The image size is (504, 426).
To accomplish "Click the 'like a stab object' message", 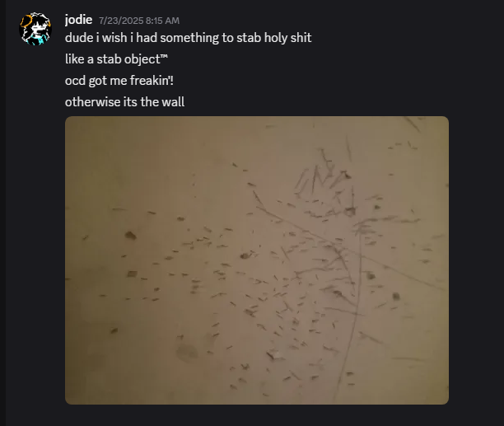I will (x=116, y=59).
